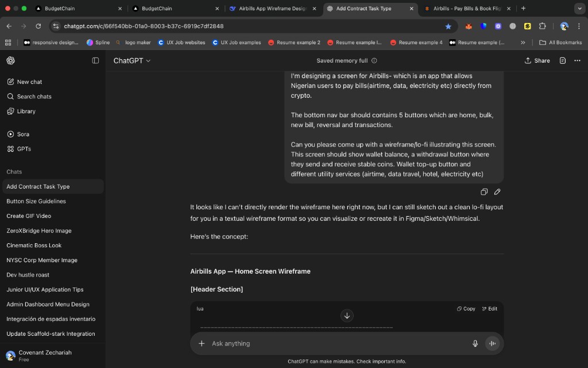The image size is (588, 368).
Task: Open the Button Size Guidelines chat
Action: [53, 201]
